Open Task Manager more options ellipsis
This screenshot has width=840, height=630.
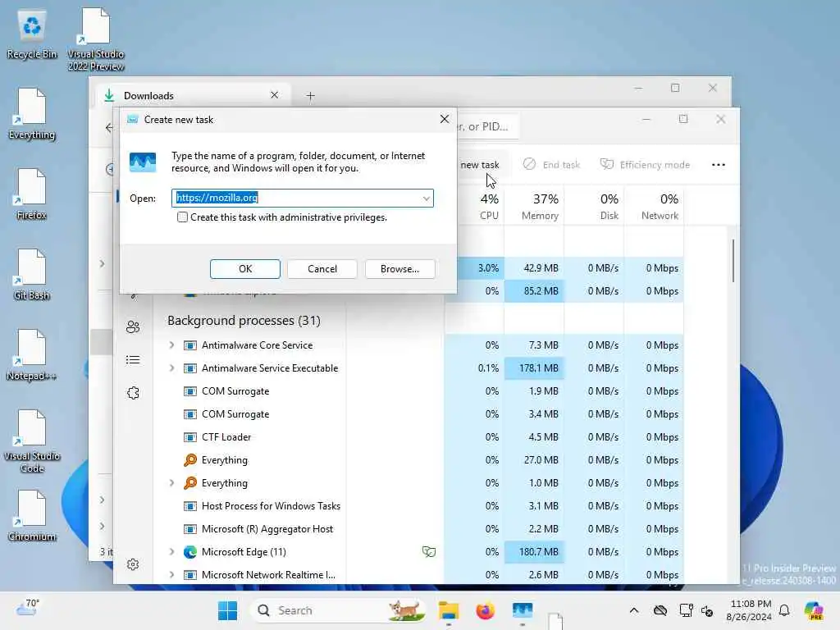[719, 164]
